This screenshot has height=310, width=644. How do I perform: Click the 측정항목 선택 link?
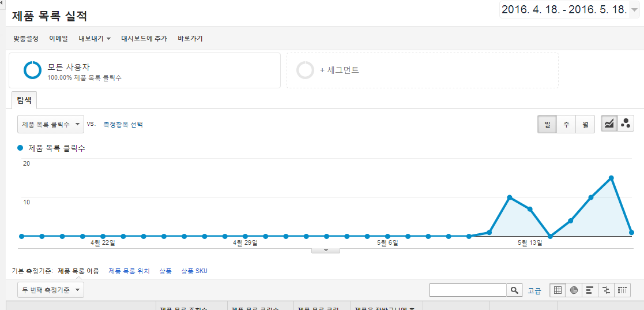point(123,124)
